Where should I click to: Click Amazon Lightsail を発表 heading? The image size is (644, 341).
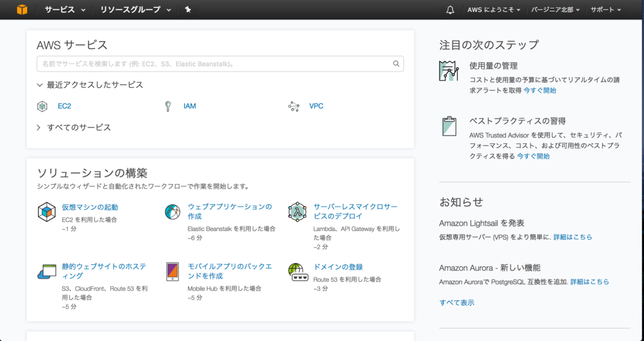[x=481, y=223]
